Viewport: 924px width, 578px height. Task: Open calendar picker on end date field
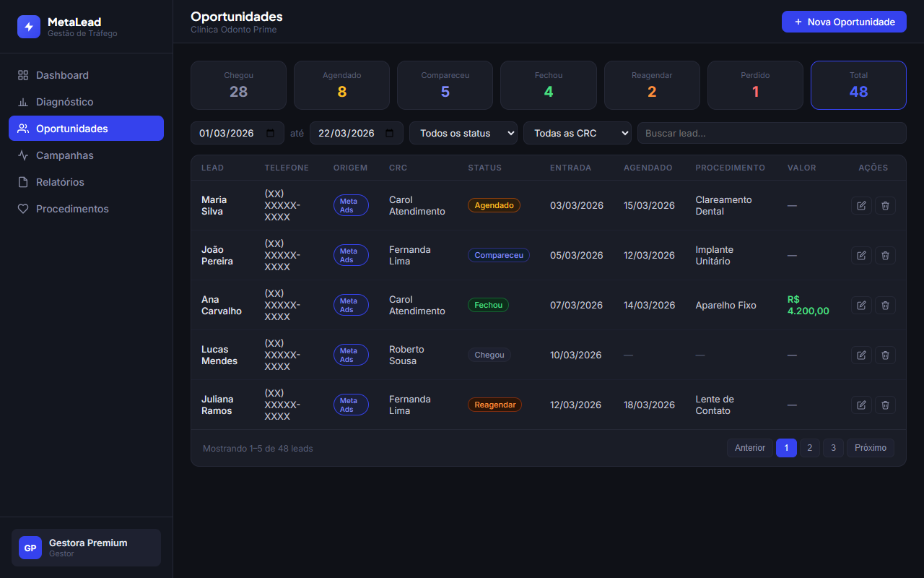(390, 134)
